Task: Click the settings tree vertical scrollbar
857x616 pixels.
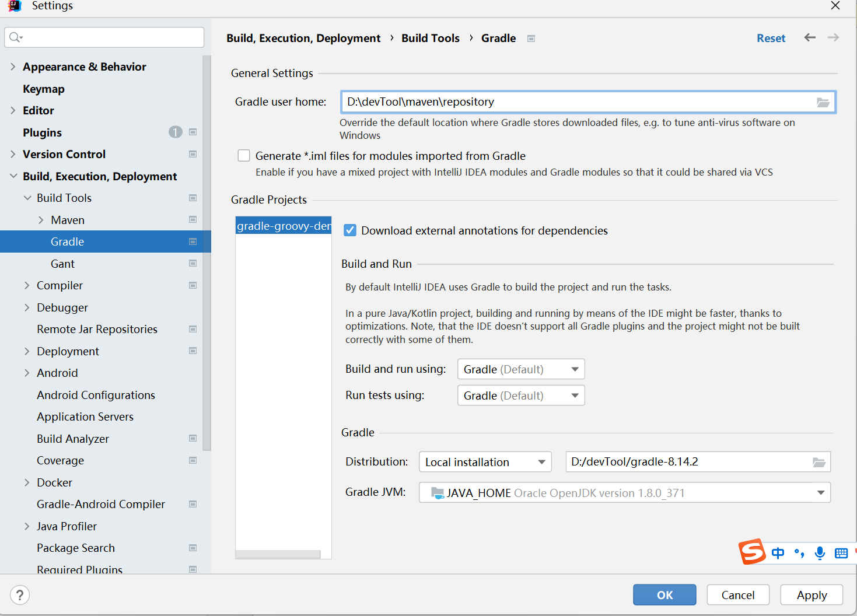Action: 207,253
